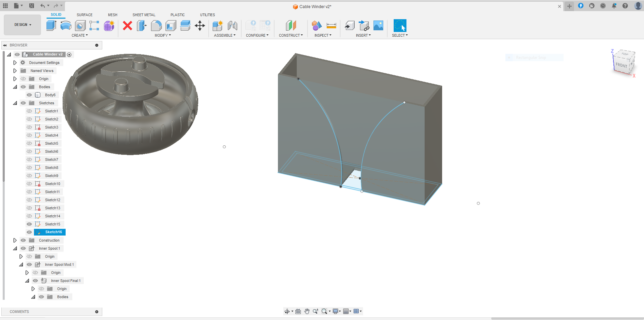
Task: Expand the Construction folder
Action: [15, 240]
